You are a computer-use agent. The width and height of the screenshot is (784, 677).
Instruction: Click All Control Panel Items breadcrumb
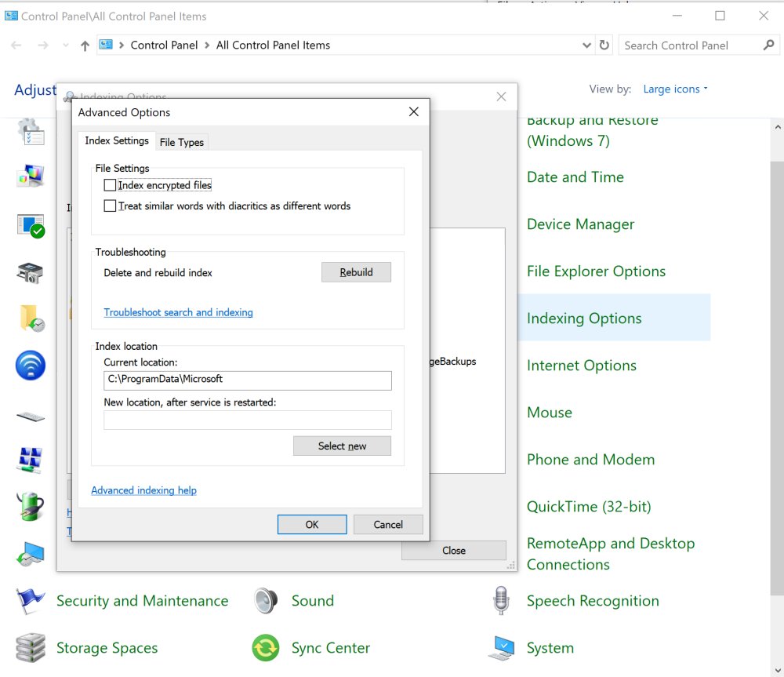273,45
